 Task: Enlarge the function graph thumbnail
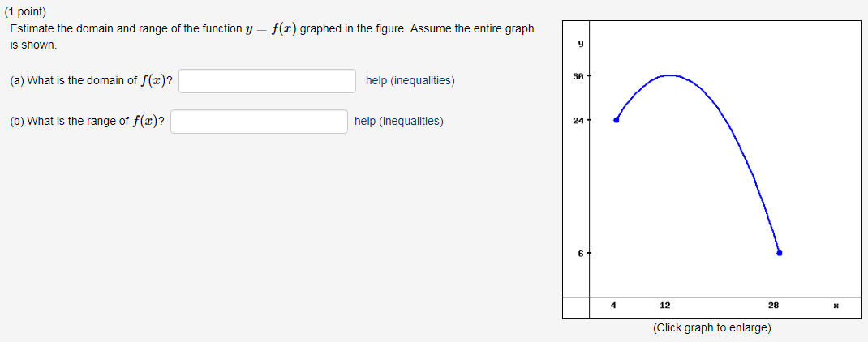tap(712, 170)
